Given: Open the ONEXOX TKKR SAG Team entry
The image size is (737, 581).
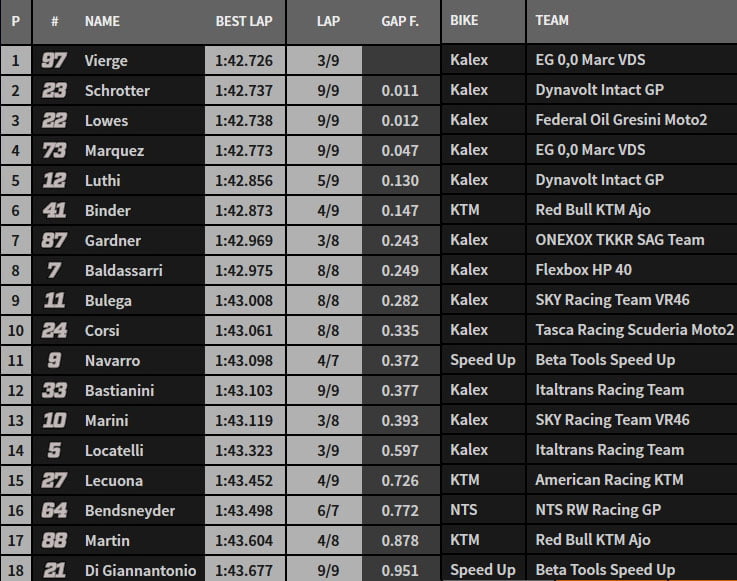Looking at the screenshot, I should click(x=619, y=240).
